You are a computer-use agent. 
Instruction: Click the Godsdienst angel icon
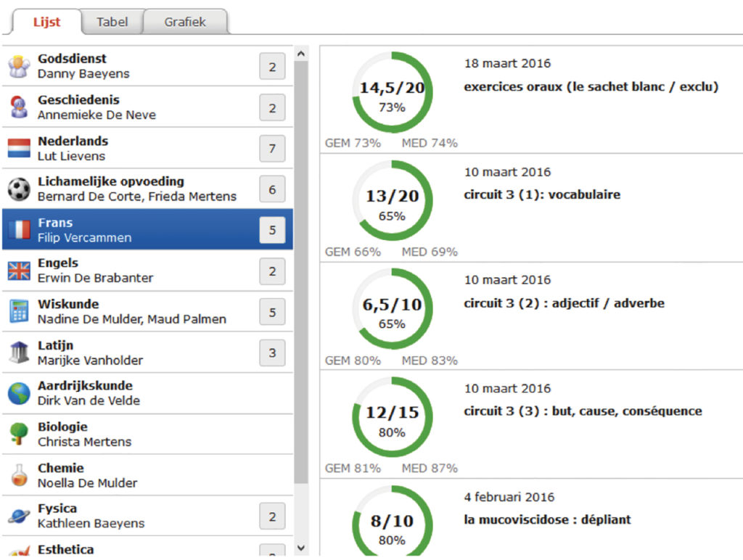point(19,66)
